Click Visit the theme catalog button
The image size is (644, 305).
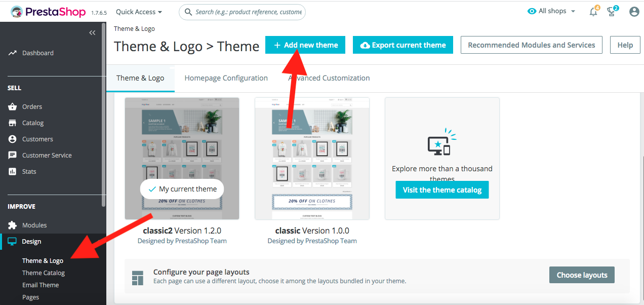442,189
